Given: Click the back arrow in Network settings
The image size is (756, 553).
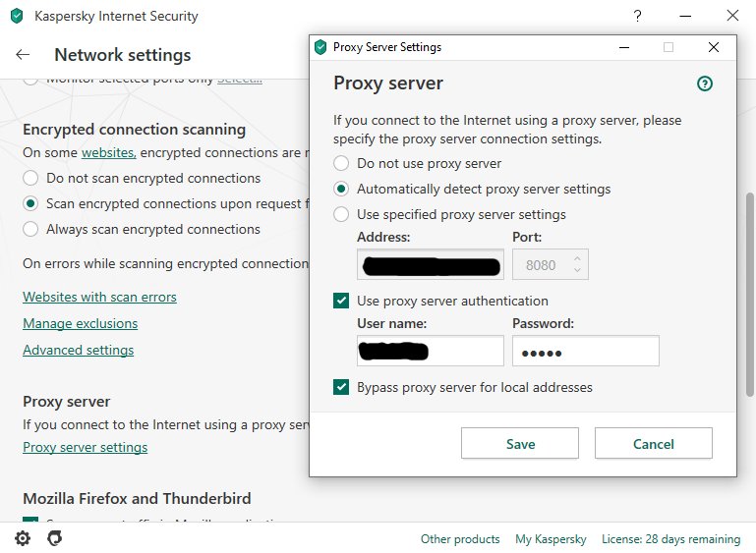Looking at the screenshot, I should (x=23, y=55).
